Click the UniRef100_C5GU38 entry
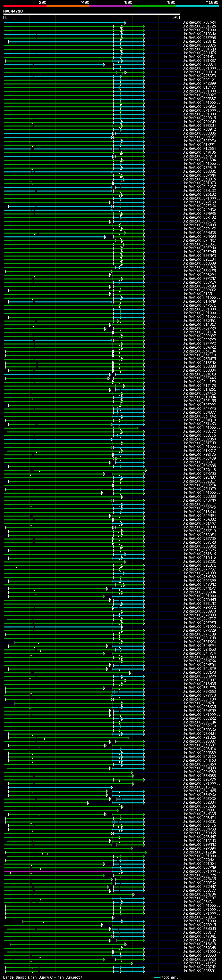The width and height of the screenshot is (222, 980). [199, 496]
